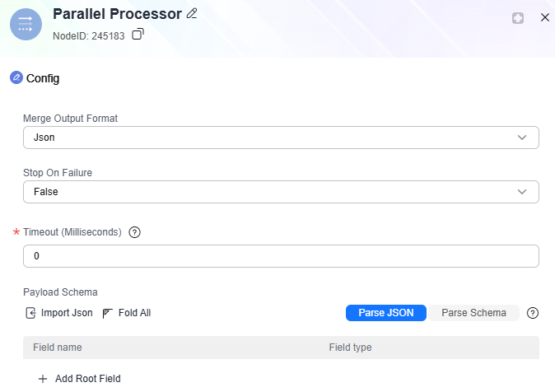Click the Import Json text link

coord(67,313)
